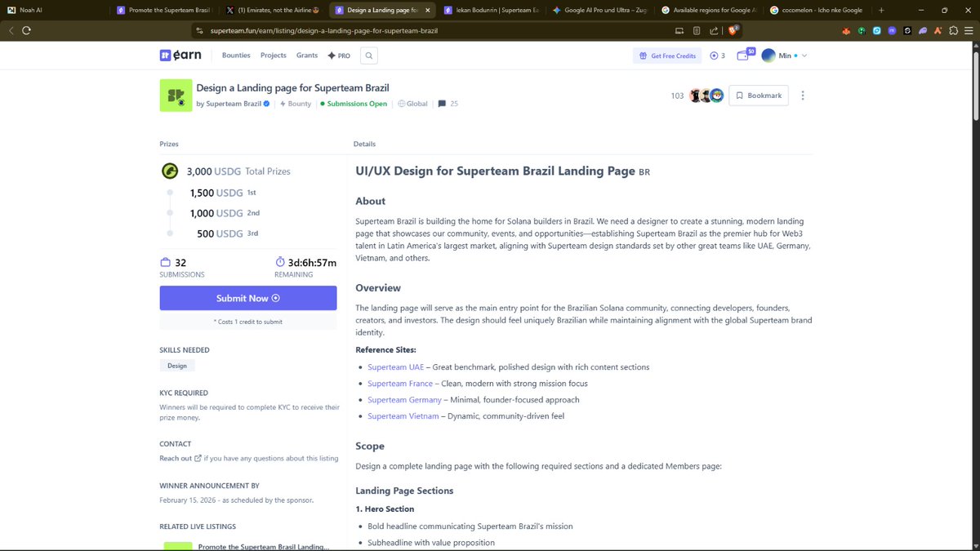
Task: Open reader mode icon in the address bar
Action: (x=696, y=31)
